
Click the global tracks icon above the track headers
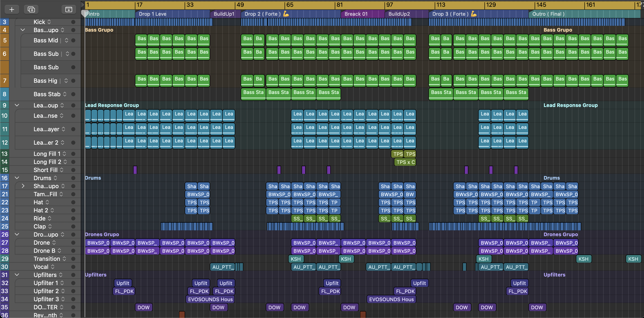(x=69, y=9)
